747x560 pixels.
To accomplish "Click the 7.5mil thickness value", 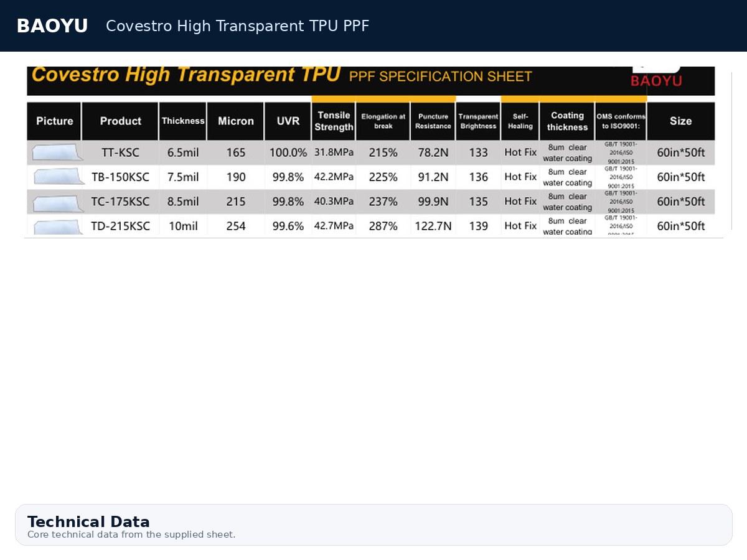I will click(183, 177).
